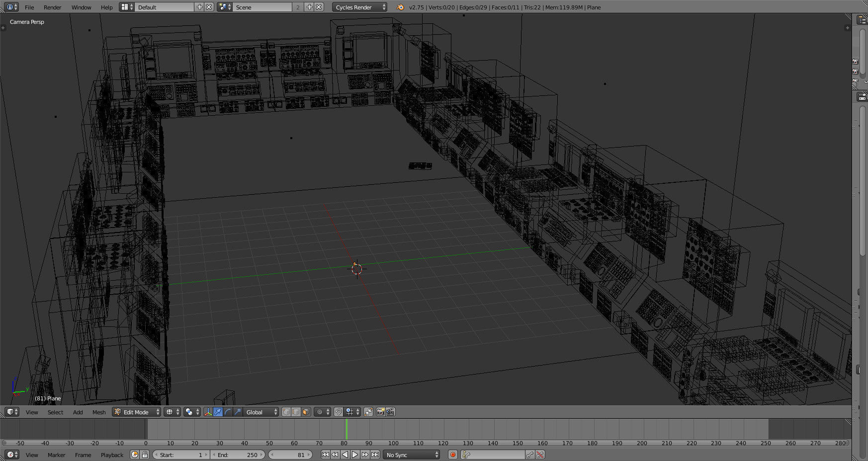The height and width of the screenshot is (461, 868).
Task: Render an OpenGL still of the viewport
Action: click(x=380, y=412)
